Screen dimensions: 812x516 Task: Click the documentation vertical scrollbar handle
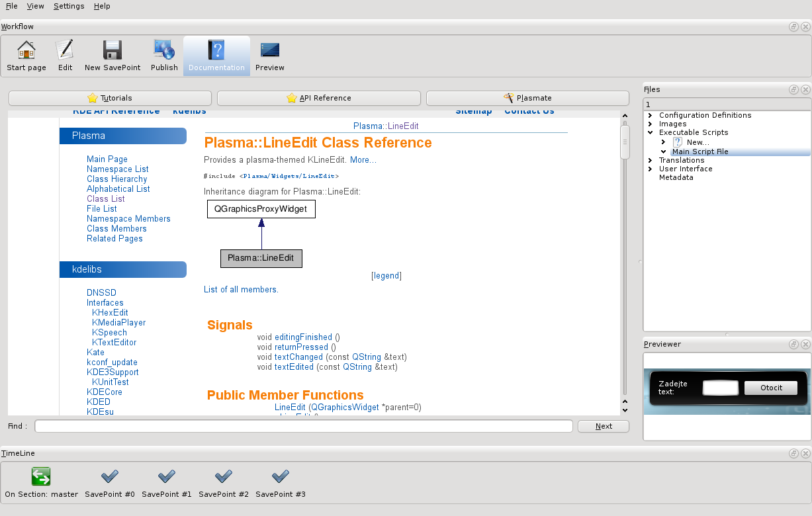coord(625,142)
